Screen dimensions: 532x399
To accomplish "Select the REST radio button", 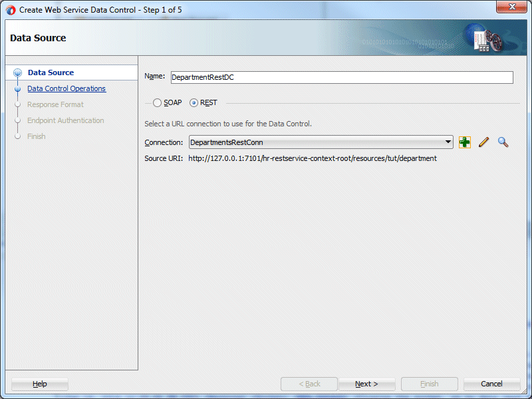I will point(194,103).
